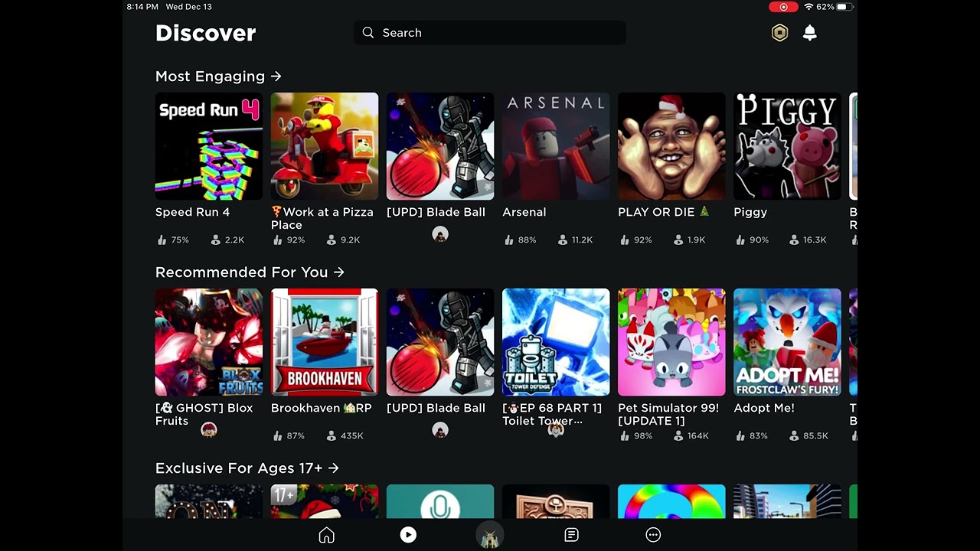Screen dimensions: 980x551
Task: Tap the thumbs-up icon under Speed Run 4
Action: [x=162, y=240]
